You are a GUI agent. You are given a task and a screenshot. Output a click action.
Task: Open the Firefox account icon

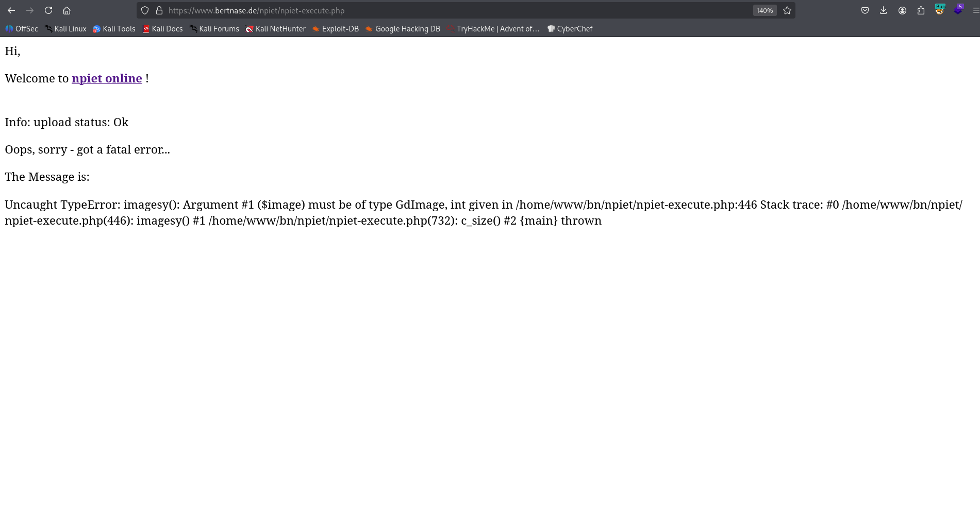click(x=902, y=10)
